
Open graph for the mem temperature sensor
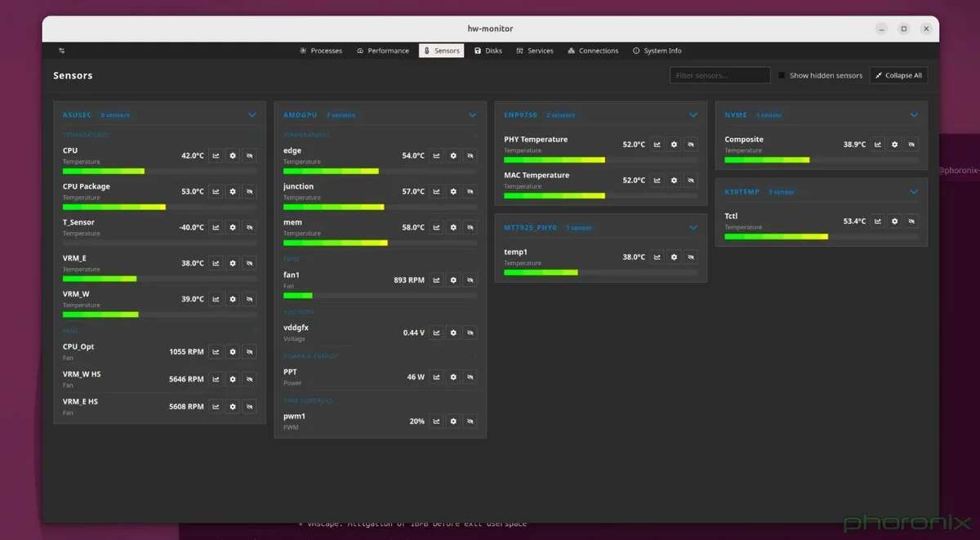pyautogui.click(x=436, y=227)
